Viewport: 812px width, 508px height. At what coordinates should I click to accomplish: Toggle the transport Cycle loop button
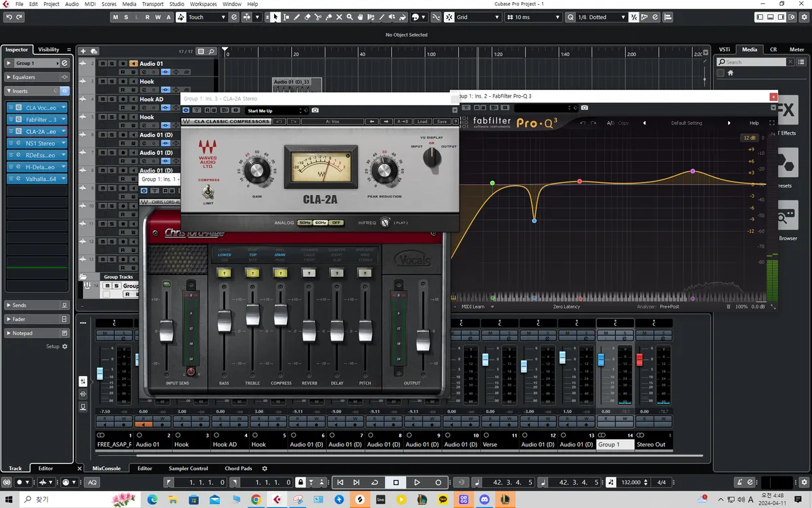coord(375,482)
